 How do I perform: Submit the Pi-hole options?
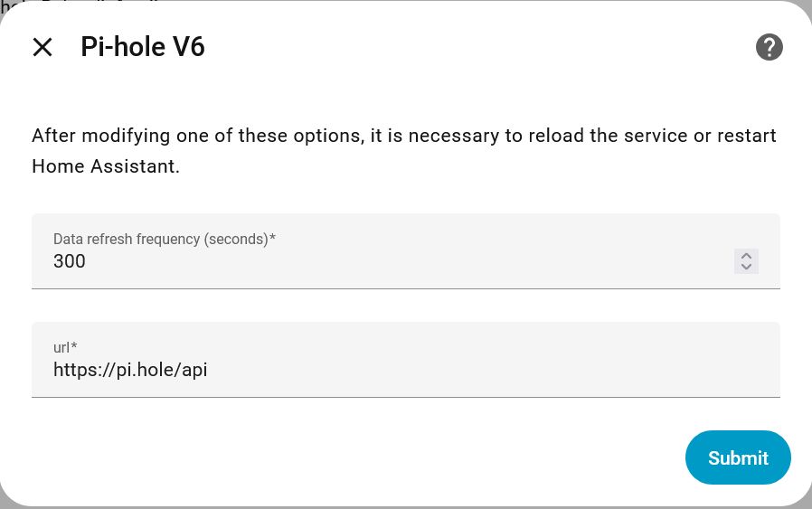click(x=738, y=457)
